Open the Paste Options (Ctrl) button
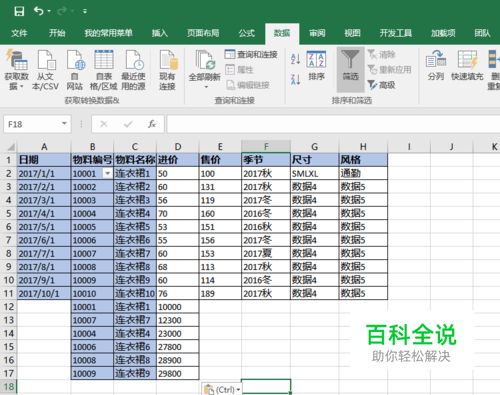Screen dimensions: 500x395 pos(222,389)
